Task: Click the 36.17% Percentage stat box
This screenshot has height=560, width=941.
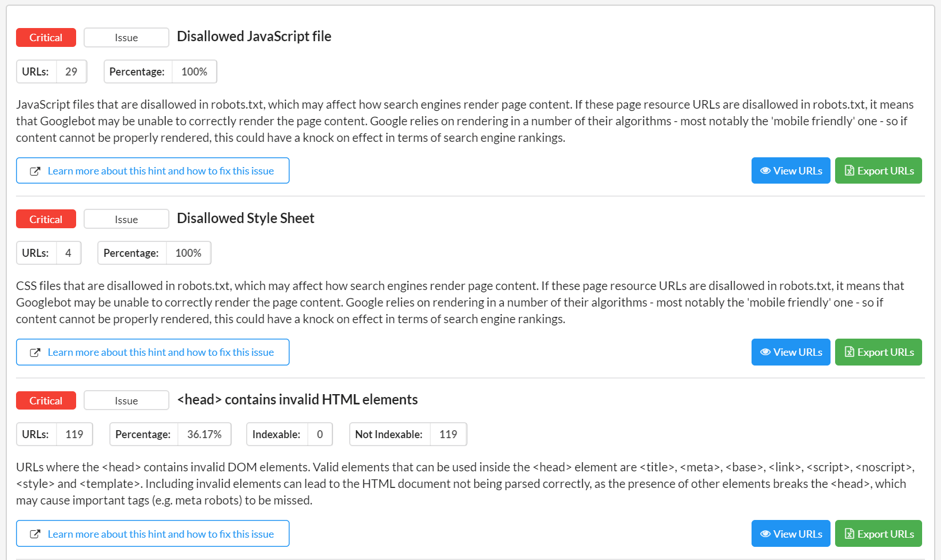Action: [204, 435]
